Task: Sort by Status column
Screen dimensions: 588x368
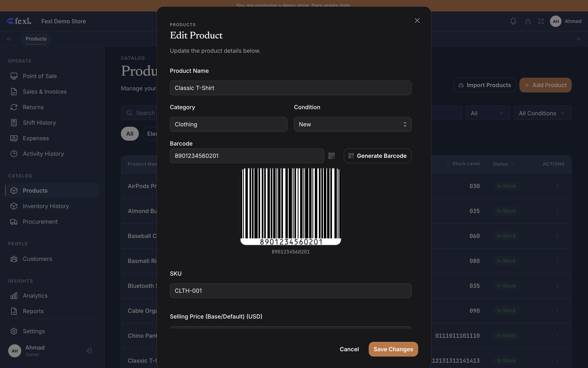Action: [x=503, y=164]
